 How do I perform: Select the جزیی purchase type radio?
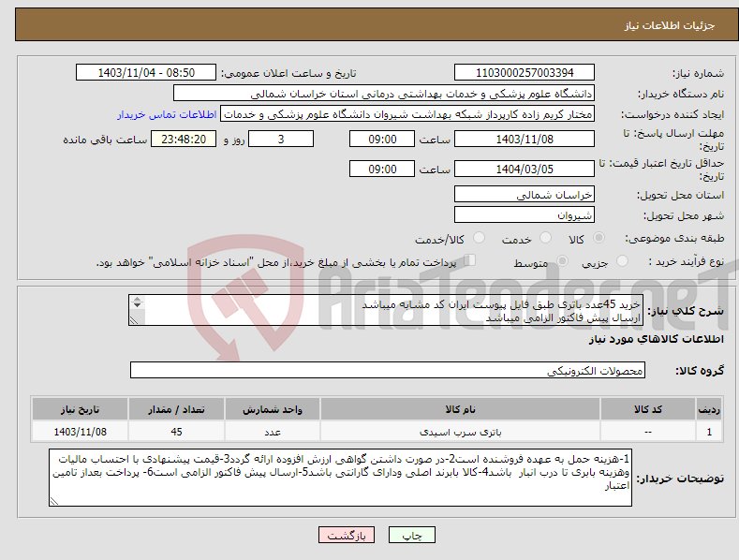point(622,260)
